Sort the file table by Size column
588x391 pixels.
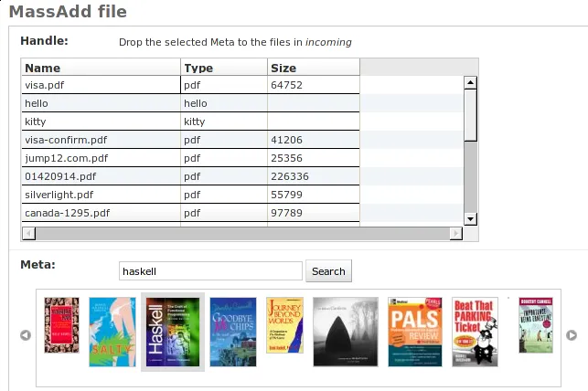pyautogui.click(x=313, y=68)
